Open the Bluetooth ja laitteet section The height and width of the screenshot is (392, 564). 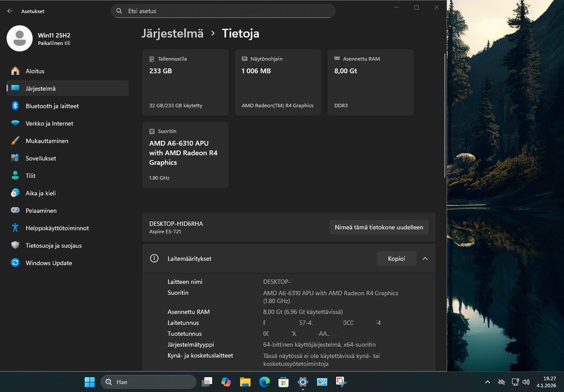(x=52, y=106)
